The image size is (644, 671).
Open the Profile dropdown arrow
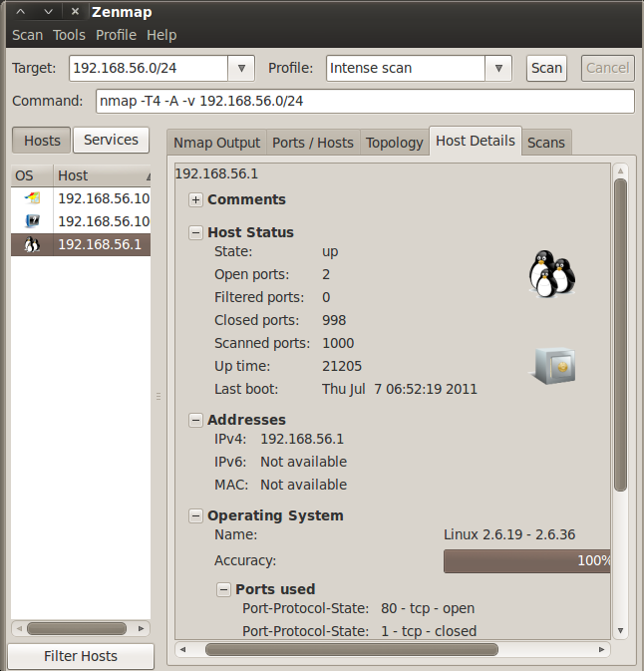point(498,69)
